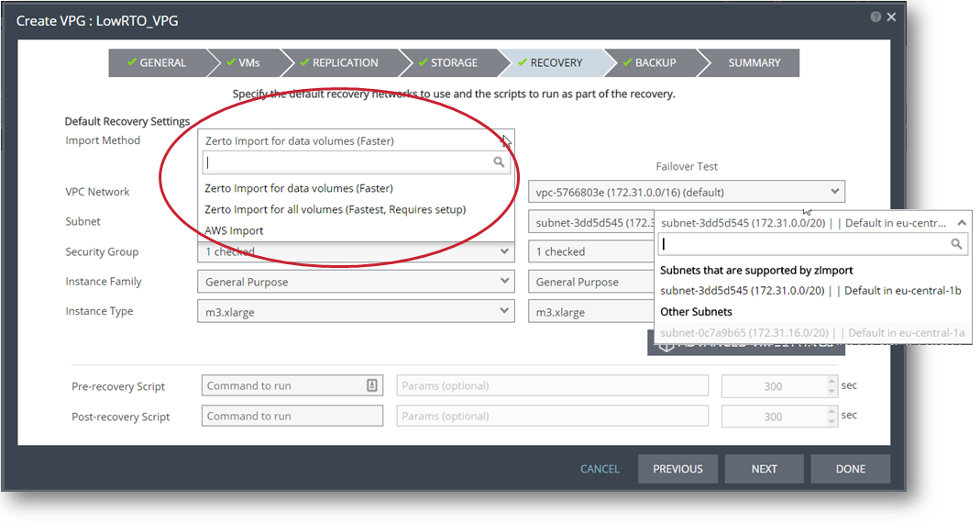Open Failover Test Instance Family dropdown
This screenshot has width=980, height=523.
click(x=591, y=282)
